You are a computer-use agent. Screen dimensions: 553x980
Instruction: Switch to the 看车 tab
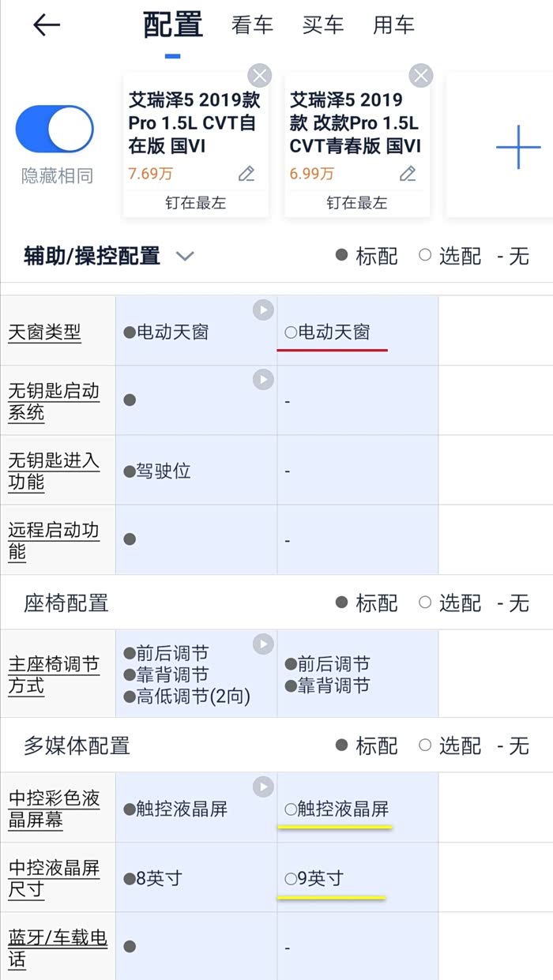252,25
